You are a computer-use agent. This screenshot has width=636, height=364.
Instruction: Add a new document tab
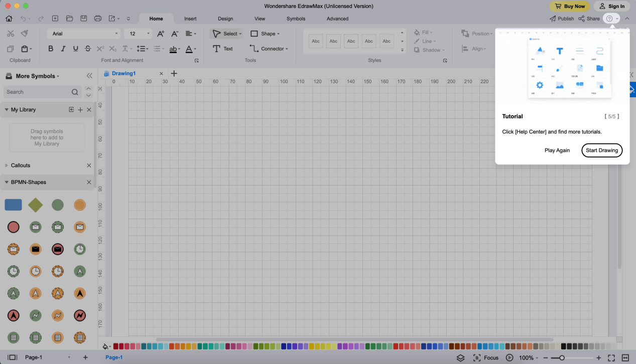tap(174, 74)
